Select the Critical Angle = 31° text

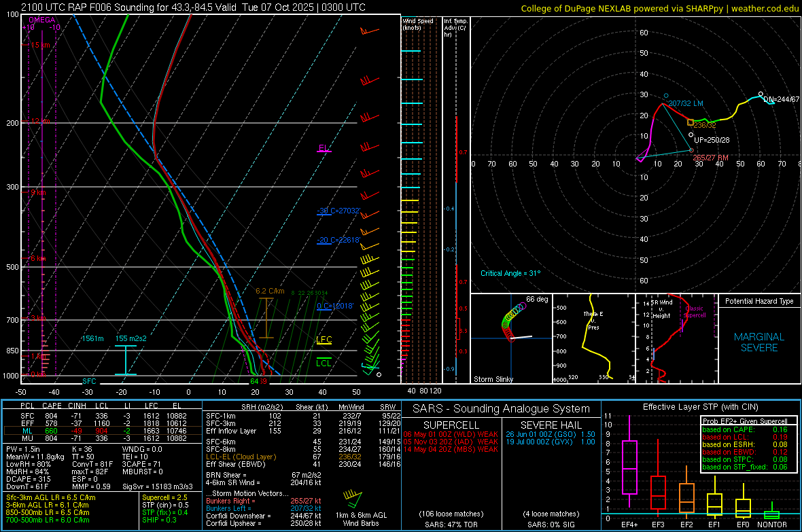click(510, 273)
